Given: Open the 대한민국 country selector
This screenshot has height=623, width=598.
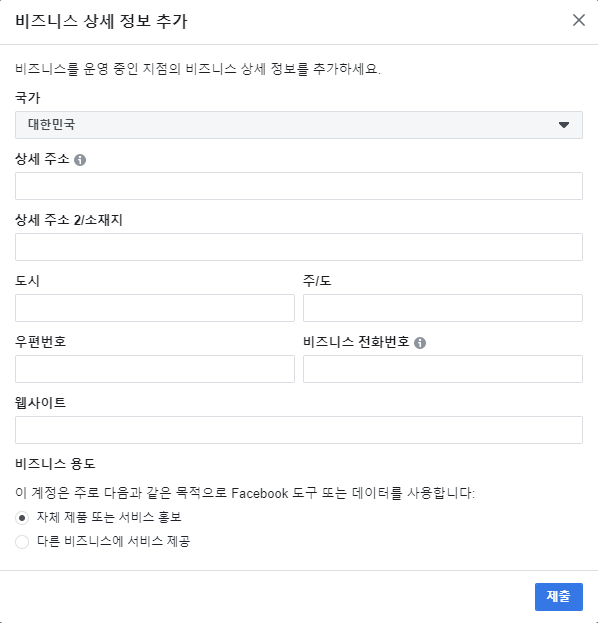Looking at the screenshot, I should tap(299, 125).
